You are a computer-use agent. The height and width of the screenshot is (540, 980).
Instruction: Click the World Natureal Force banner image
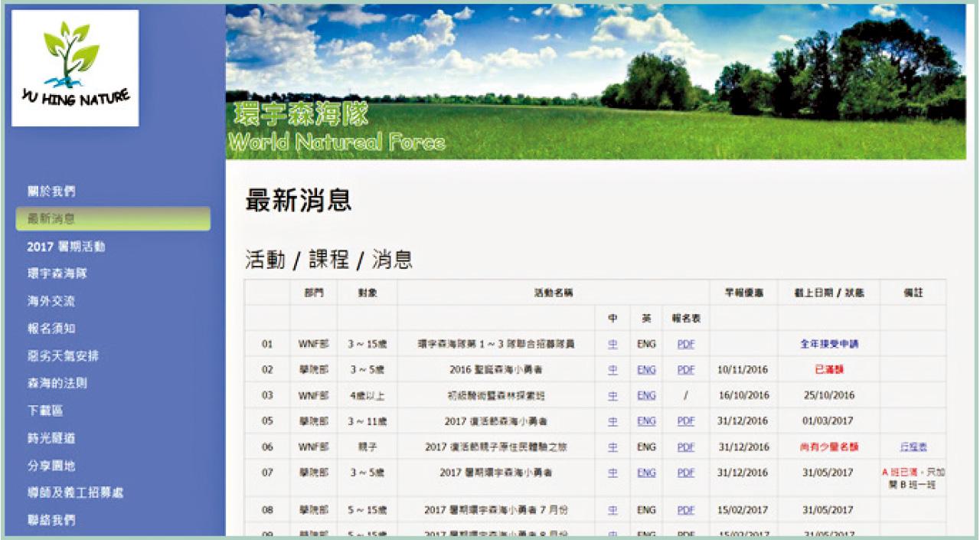click(595, 82)
